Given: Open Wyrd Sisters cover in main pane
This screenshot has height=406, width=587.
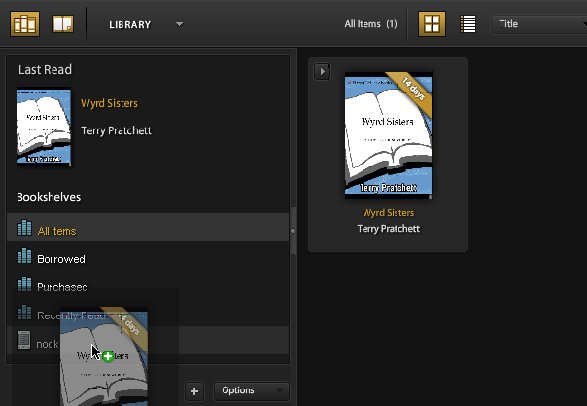Looking at the screenshot, I should pos(389,135).
